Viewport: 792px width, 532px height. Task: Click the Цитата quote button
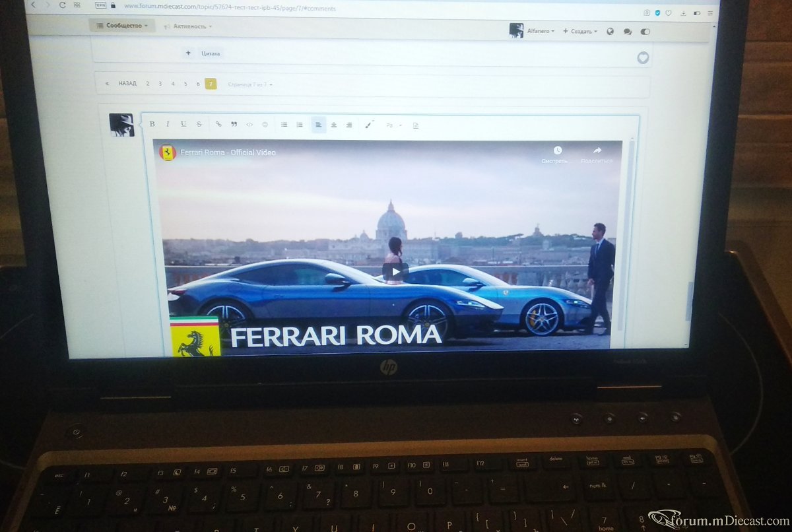[211, 53]
